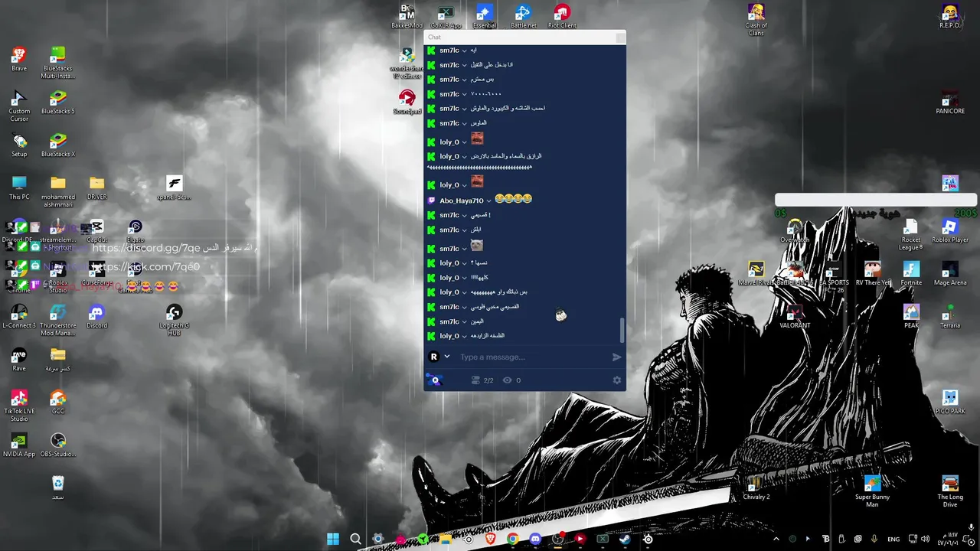Open the PEAK game desktop shortcut

(x=911, y=316)
